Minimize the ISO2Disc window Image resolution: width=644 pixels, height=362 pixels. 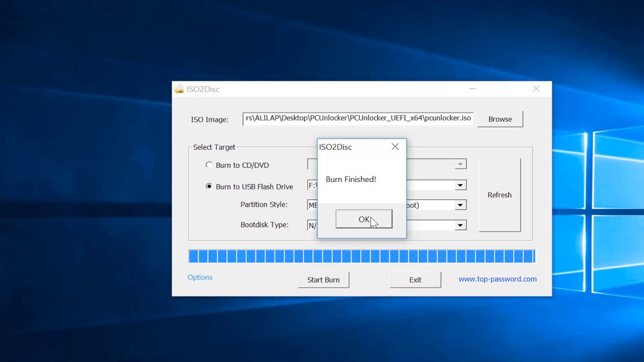point(472,89)
